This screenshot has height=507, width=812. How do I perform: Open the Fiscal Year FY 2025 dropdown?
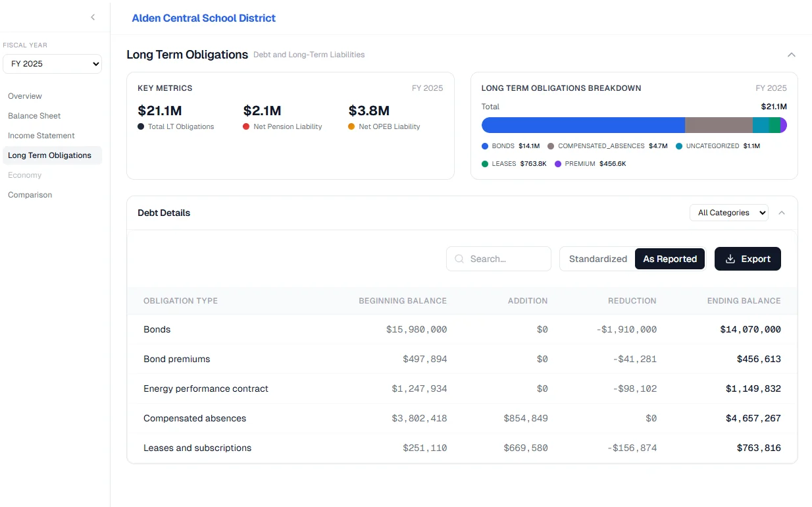(53, 64)
